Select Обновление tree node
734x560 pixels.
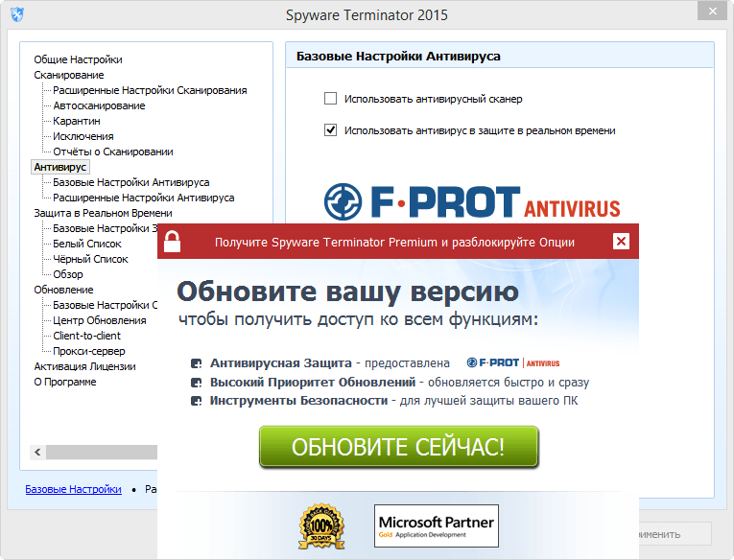[x=63, y=290]
